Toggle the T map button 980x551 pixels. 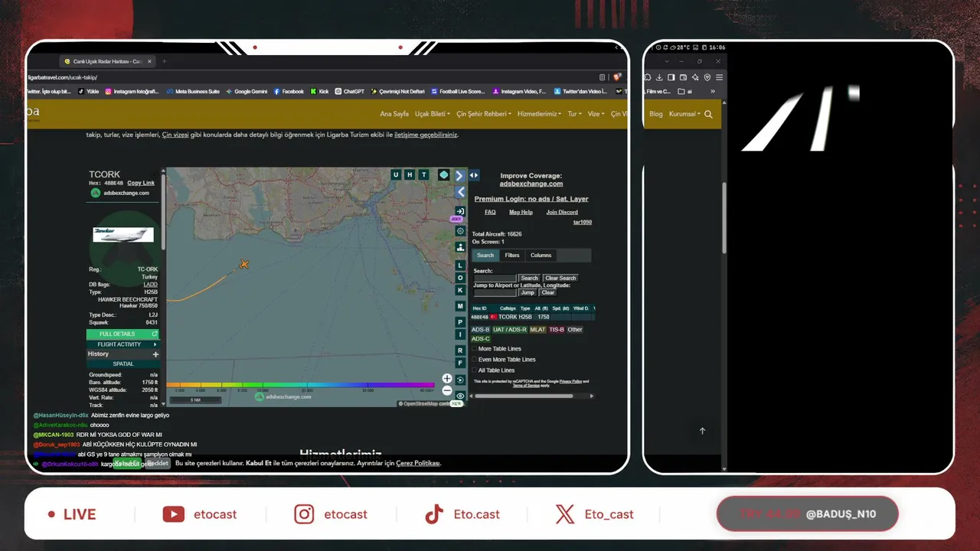coord(423,174)
